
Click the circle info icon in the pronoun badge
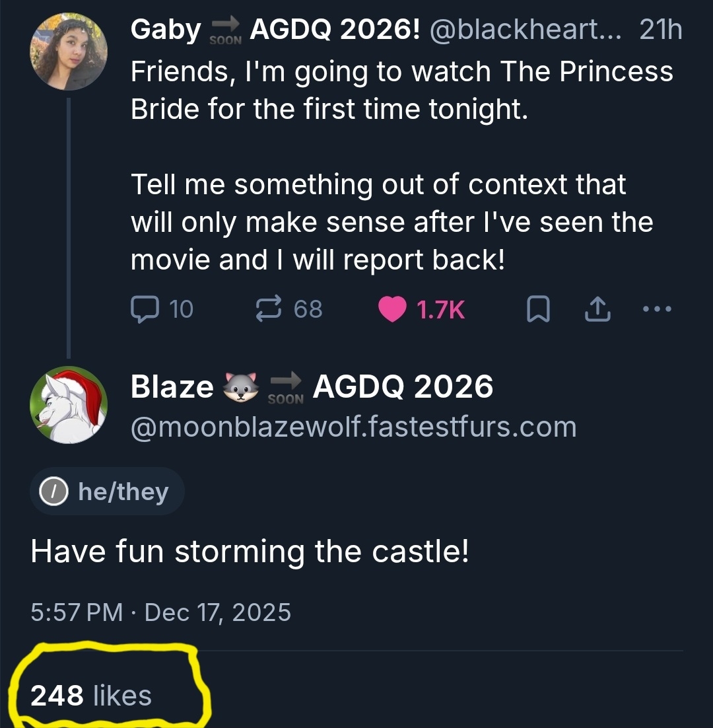pos(52,491)
